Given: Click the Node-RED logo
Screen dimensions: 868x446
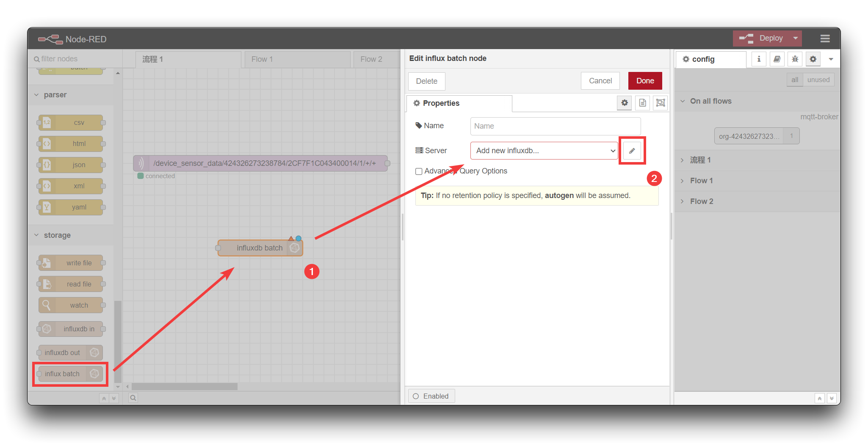Looking at the screenshot, I should 72,39.
